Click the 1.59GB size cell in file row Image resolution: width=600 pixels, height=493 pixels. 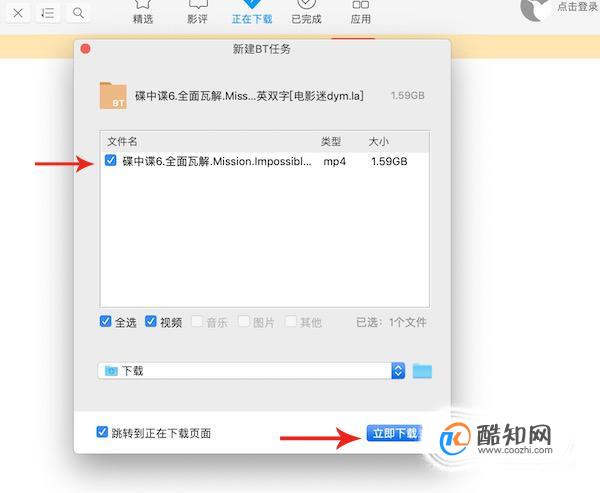(x=389, y=162)
